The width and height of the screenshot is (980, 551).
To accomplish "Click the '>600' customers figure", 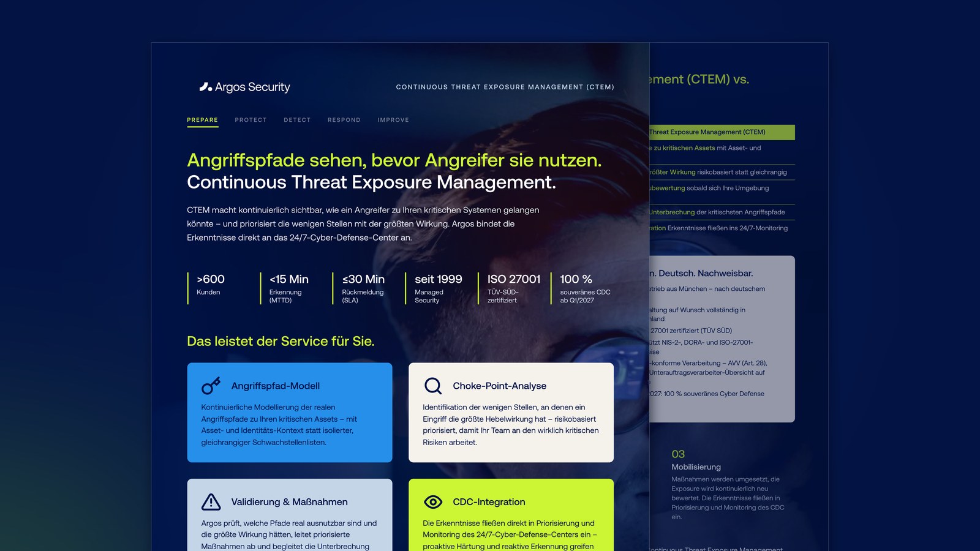I will [211, 279].
